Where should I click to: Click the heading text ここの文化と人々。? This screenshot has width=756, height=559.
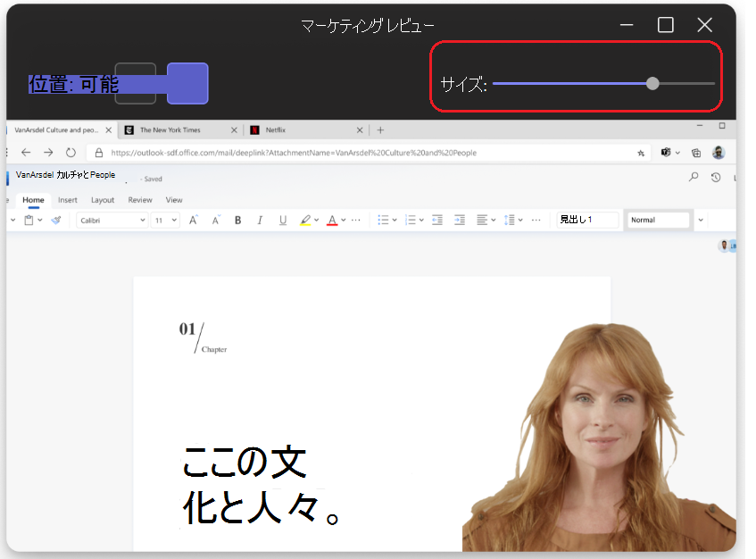262,484
